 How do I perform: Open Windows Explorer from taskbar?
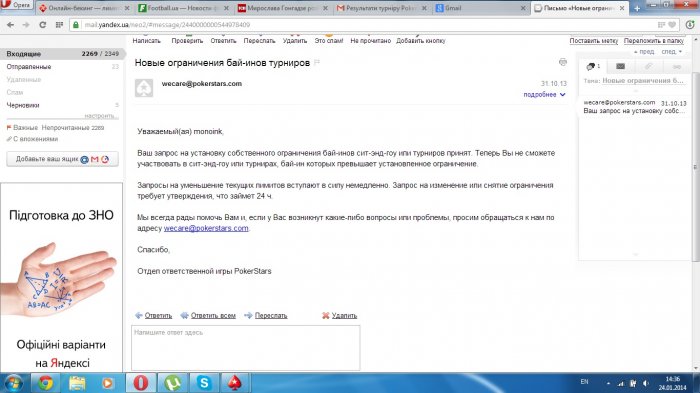click(x=77, y=383)
